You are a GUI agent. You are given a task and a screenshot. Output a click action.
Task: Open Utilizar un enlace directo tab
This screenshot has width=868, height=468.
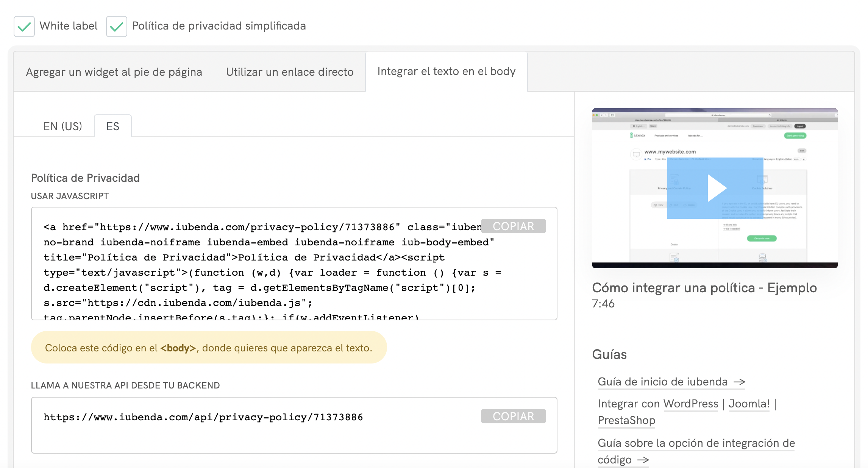290,72
